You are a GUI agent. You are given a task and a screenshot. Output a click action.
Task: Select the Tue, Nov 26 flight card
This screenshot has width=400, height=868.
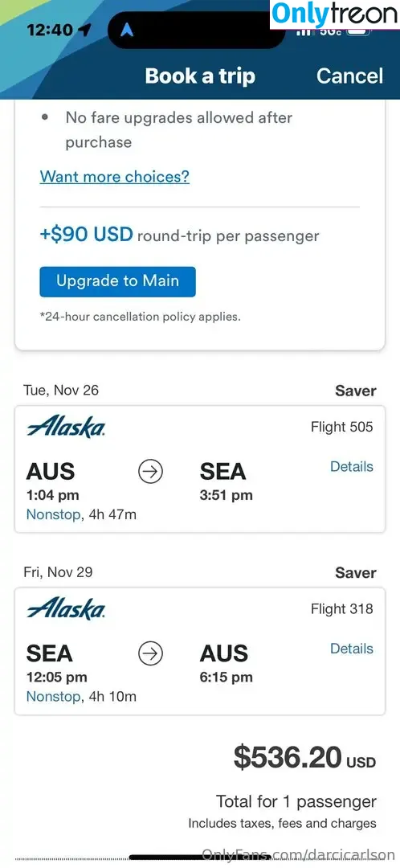[200, 469]
